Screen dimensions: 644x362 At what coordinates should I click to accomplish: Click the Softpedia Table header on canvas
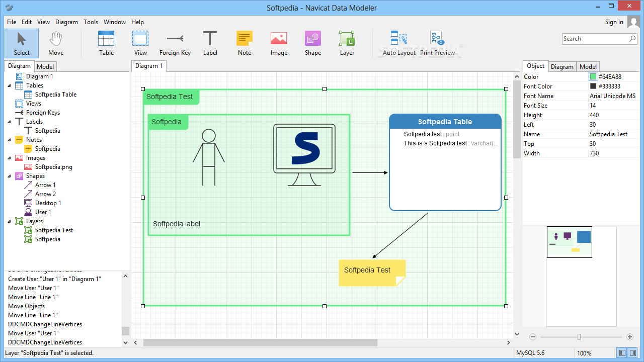[x=445, y=122]
